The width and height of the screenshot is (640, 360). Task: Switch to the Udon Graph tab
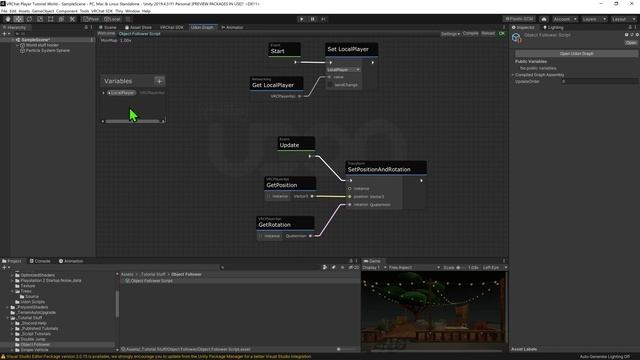[x=202, y=27]
